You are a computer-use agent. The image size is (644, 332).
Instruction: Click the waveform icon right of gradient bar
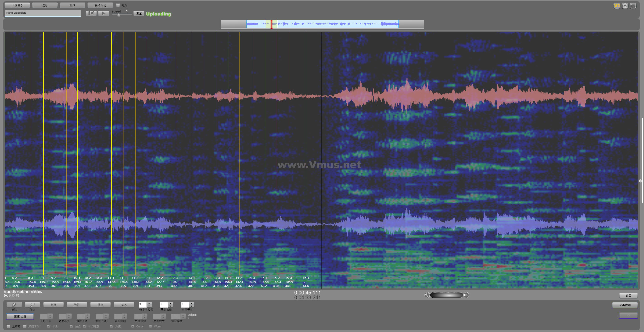pyautogui.click(x=466, y=295)
